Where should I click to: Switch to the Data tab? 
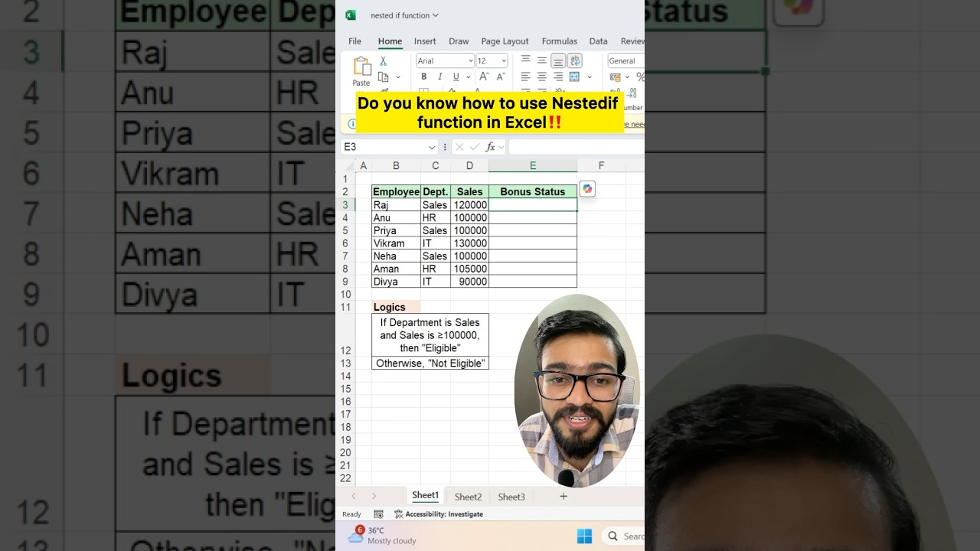[598, 41]
